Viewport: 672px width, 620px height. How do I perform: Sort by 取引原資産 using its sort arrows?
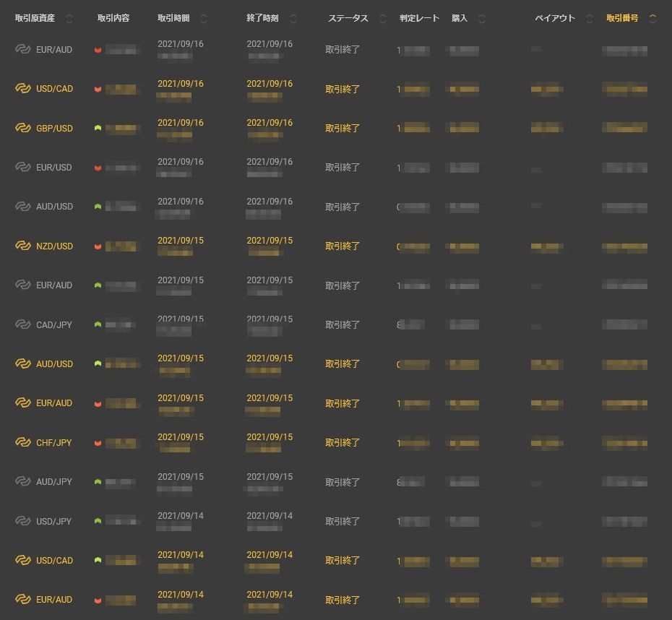pos(69,19)
